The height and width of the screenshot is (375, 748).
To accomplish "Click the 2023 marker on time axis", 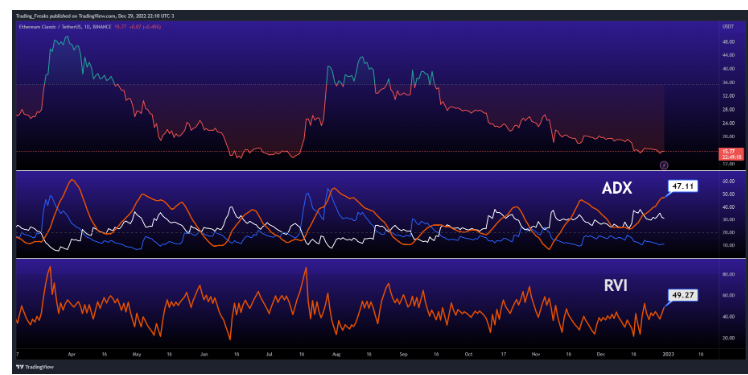I will (x=668, y=354).
